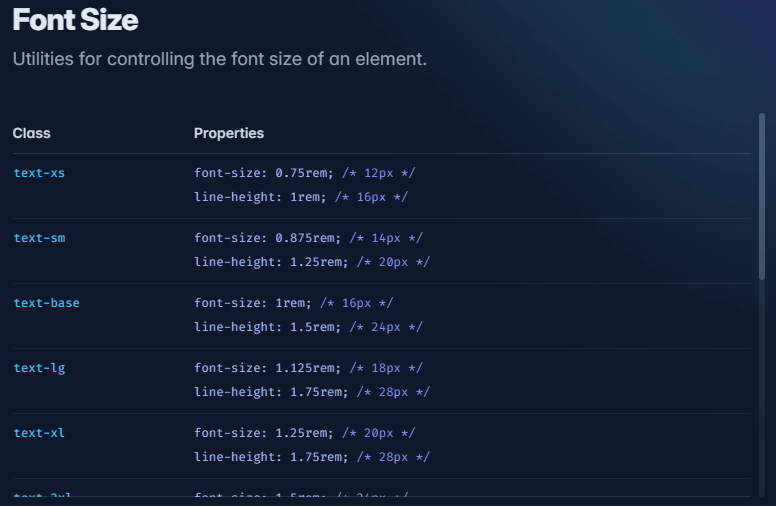Click the text-xl class entry
The image size is (776, 506).
(39, 433)
